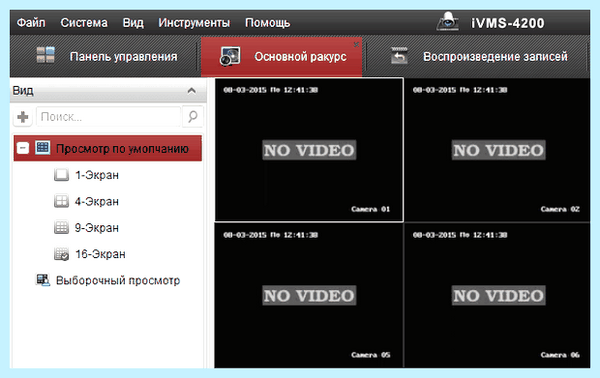The height and width of the screenshot is (378, 600).
Task: Click the iVMS-4200 title text
Action: click(x=507, y=23)
